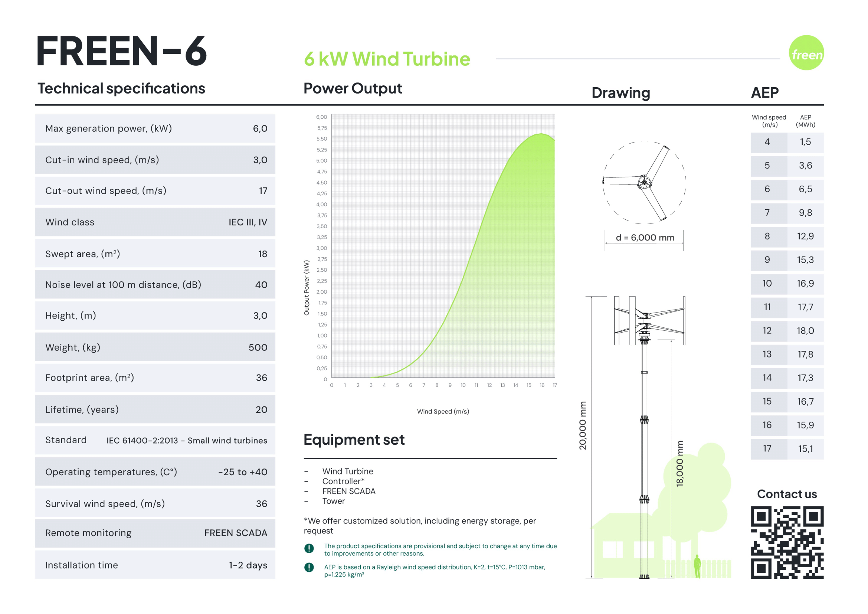Screen dimensions: 868x614
Task: Click the 'FREEN SCADA' remote monitoring value
Action: tap(236, 533)
